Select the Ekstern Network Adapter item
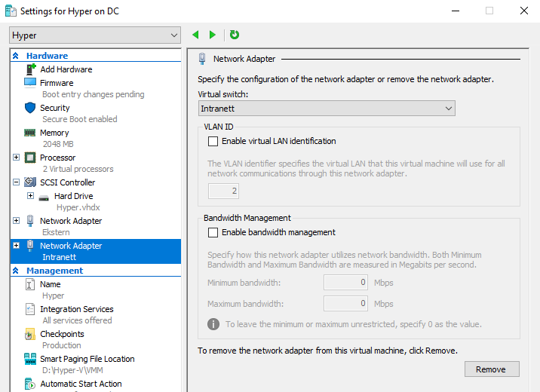Viewport: 540px width, 392px height. click(71, 221)
